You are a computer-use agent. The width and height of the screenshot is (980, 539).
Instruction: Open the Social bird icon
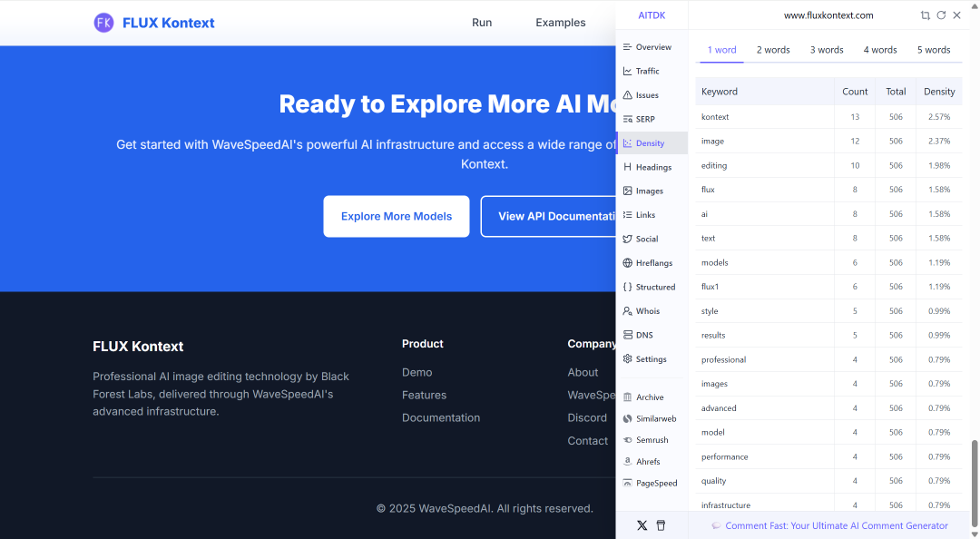(x=628, y=239)
